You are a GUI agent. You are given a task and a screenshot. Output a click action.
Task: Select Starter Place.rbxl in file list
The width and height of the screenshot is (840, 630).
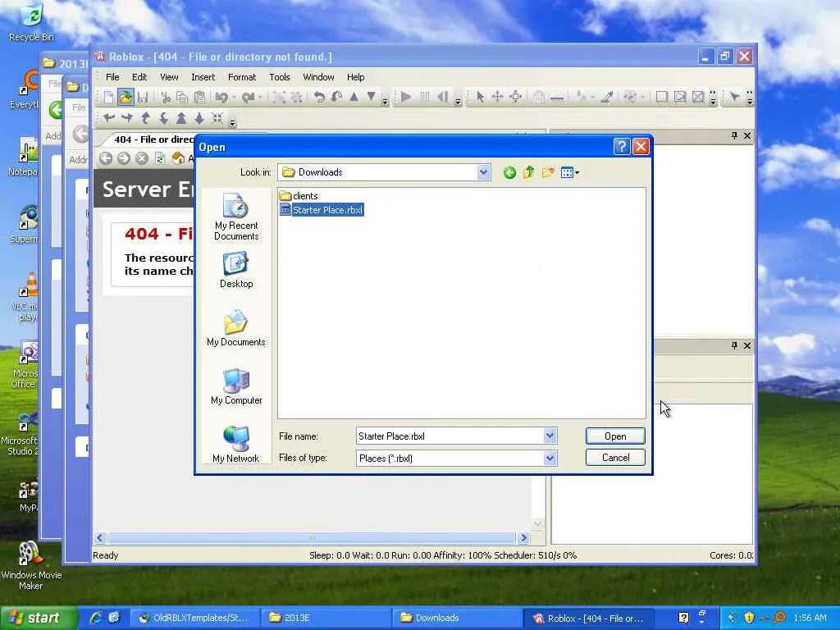point(322,210)
